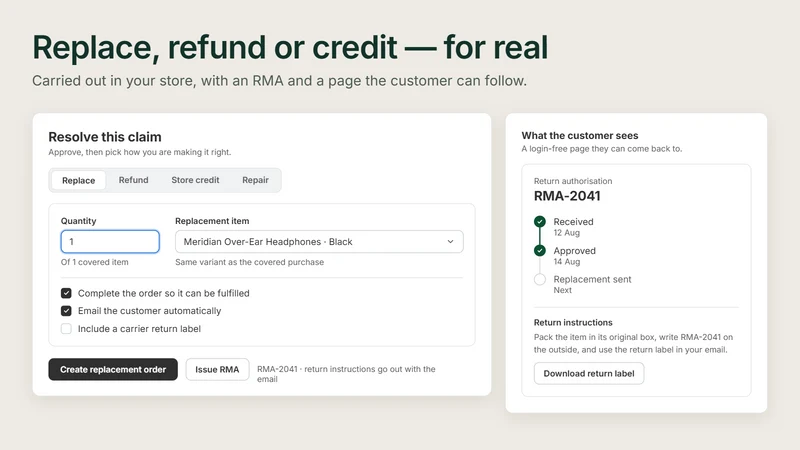Switch to the Store credit tab
Viewport: 800px width, 450px height.
(195, 180)
